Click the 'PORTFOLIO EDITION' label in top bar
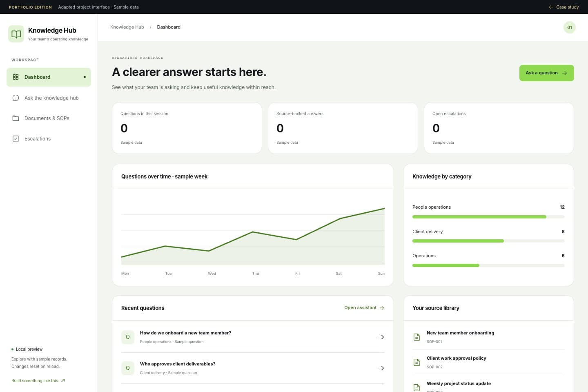Screen dimensions: 588x392 30,7
